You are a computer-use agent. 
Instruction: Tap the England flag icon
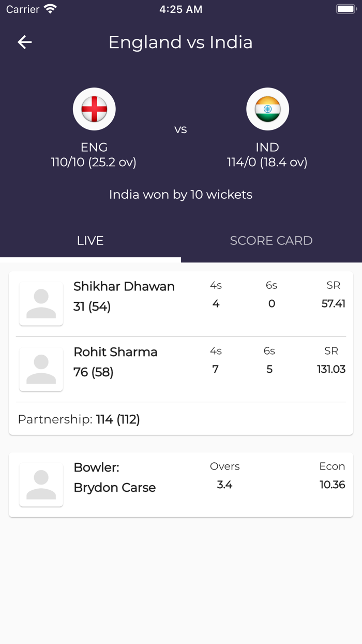[94, 109]
